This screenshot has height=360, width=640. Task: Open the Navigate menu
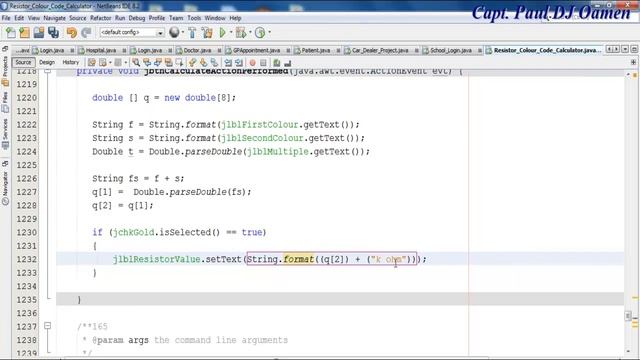point(54,18)
